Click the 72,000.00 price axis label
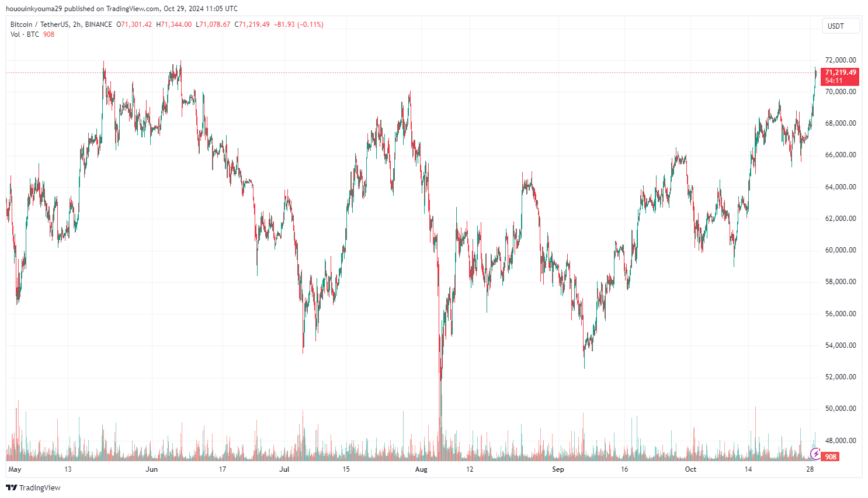Image resolution: width=868 pixels, height=498 pixels. tap(841, 60)
